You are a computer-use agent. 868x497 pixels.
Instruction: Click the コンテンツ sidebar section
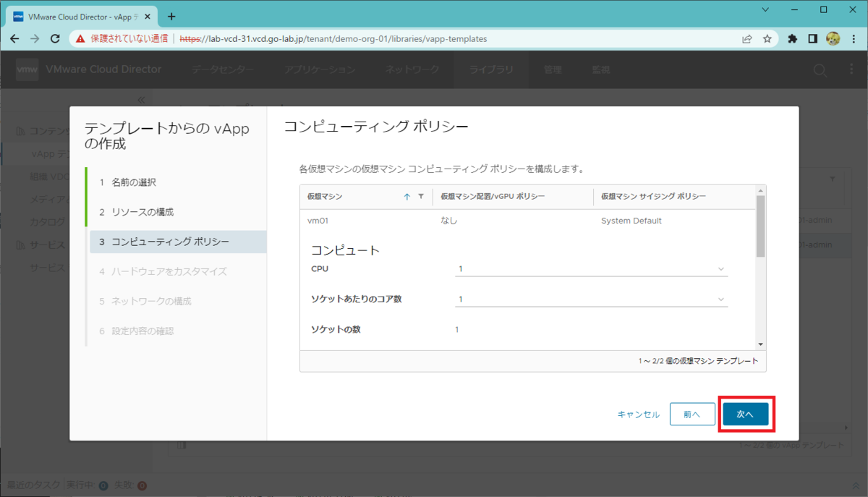pos(43,132)
